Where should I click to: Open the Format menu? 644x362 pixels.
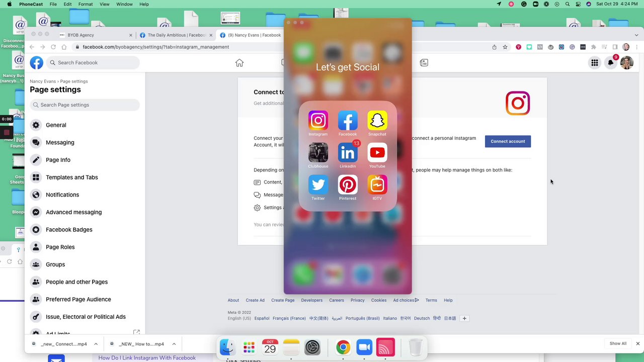pos(86,4)
